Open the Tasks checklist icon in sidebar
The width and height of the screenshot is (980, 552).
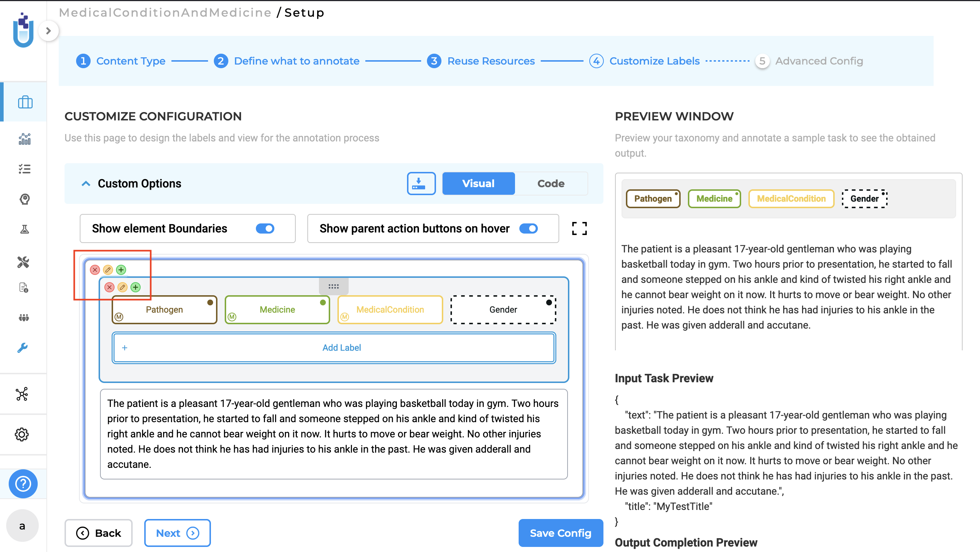(25, 169)
